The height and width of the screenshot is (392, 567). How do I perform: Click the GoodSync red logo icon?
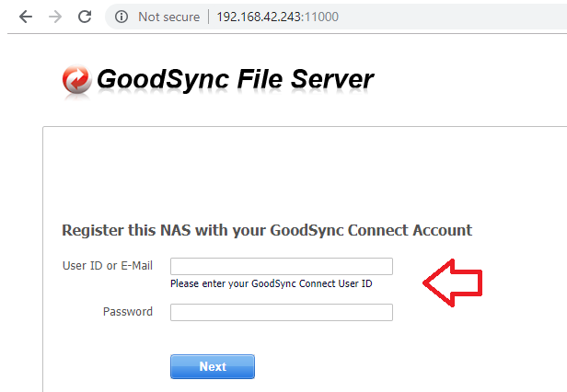pos(76,81)
